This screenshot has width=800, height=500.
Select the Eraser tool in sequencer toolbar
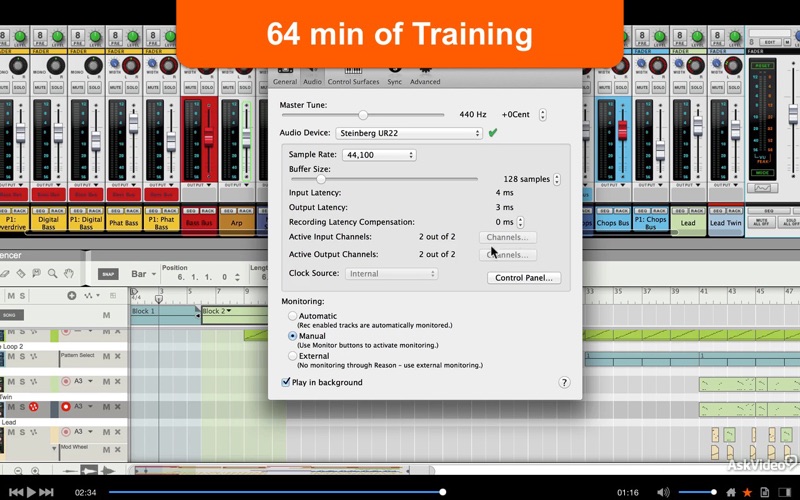coord(4,274)
